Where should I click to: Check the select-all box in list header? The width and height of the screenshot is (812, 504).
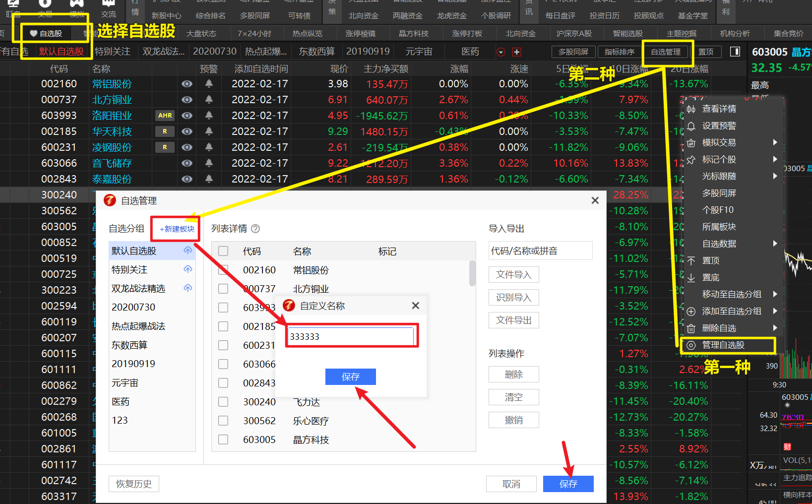(223, 251)
